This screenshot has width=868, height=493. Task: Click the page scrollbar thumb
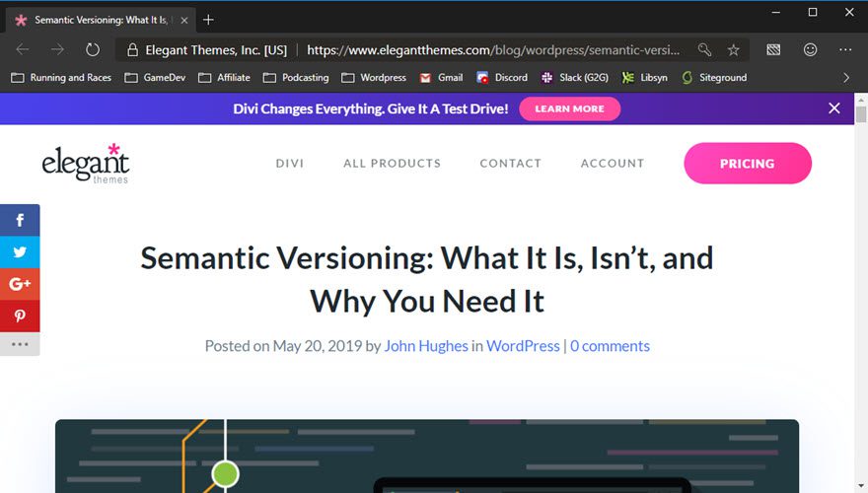861,114
